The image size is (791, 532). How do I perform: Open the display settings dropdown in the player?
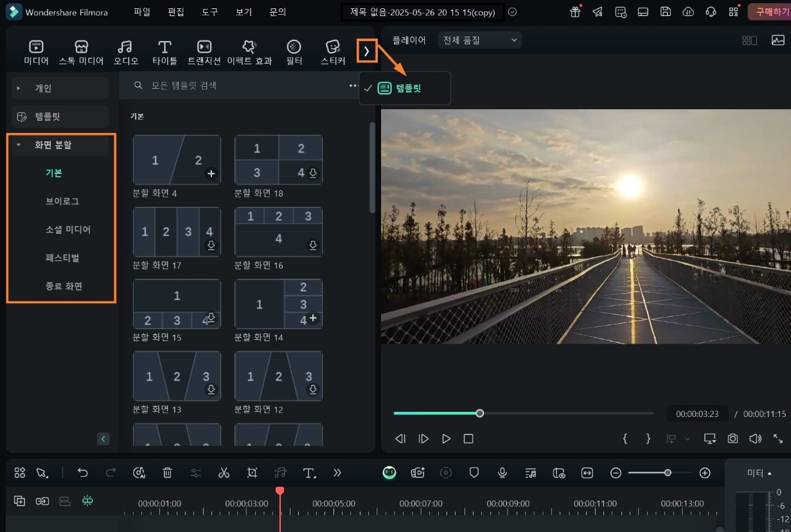point(710,438)
